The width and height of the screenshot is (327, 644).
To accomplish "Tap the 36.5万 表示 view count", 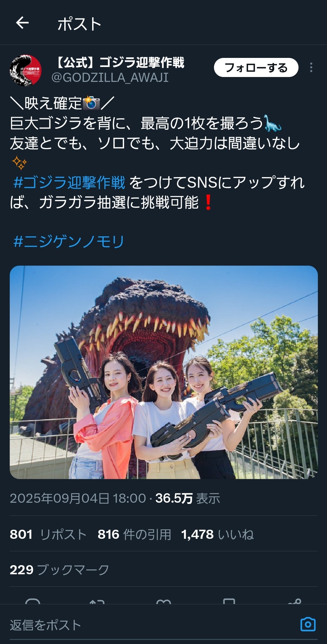I will pos(188,498).
